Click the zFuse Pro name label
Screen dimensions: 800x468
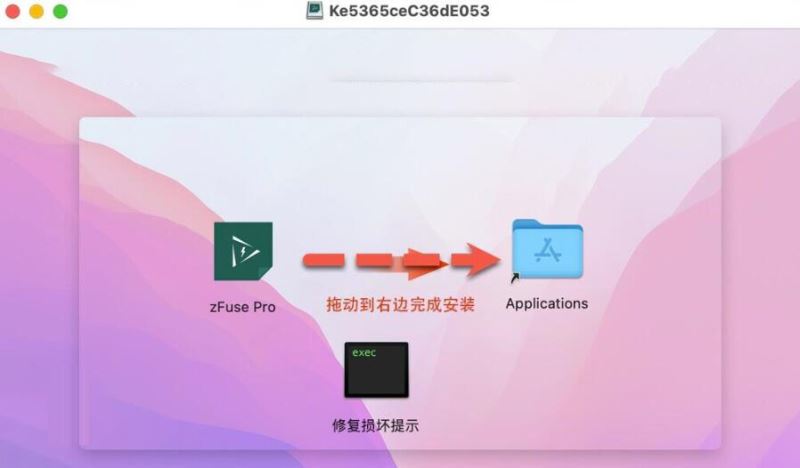tap(242, 307)
